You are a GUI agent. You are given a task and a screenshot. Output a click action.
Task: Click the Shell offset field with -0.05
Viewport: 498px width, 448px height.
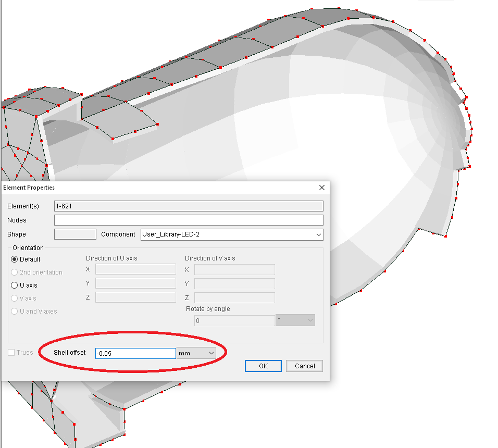(135, 353)
